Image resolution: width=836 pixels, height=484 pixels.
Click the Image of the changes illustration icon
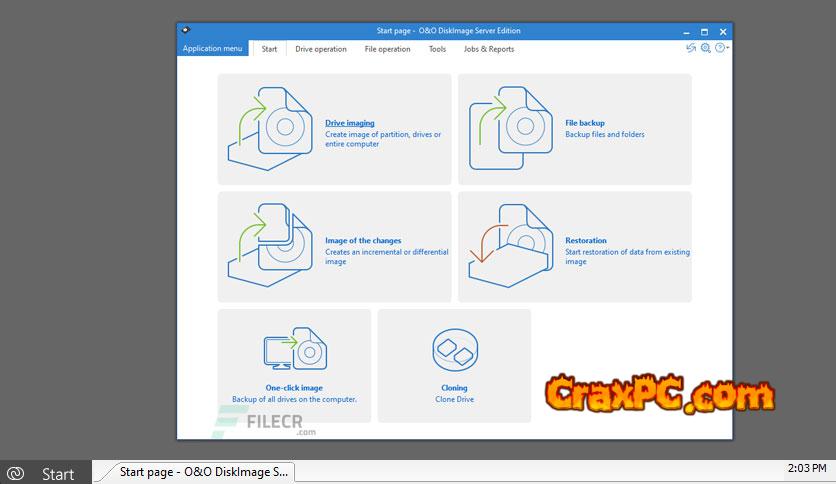(270, 245)
